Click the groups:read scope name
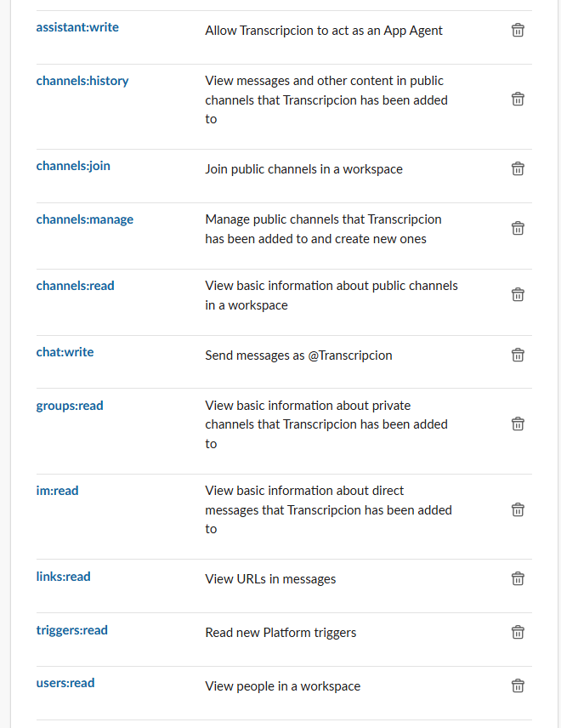Image resolution: width=561 pixels, height=728 pixels. [x=70, y=406]
